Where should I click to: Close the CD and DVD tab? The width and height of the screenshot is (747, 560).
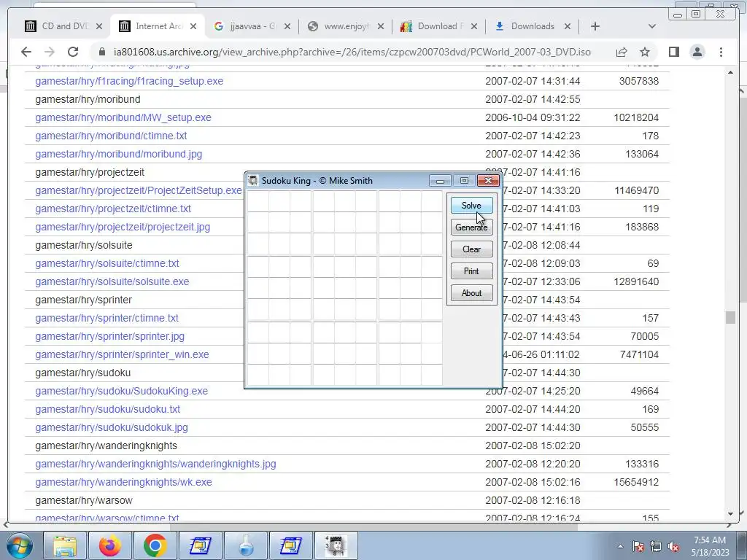(x=99, y=26)
